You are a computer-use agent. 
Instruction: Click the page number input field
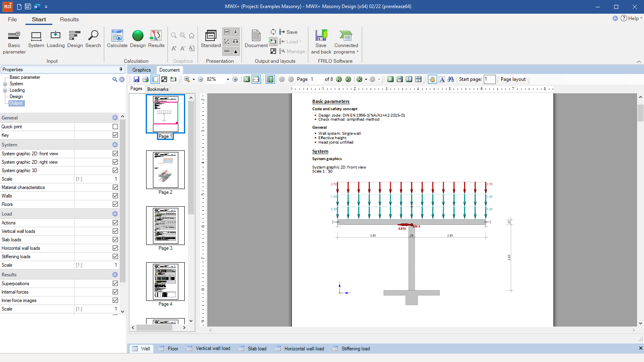click(x=316, y=79)
